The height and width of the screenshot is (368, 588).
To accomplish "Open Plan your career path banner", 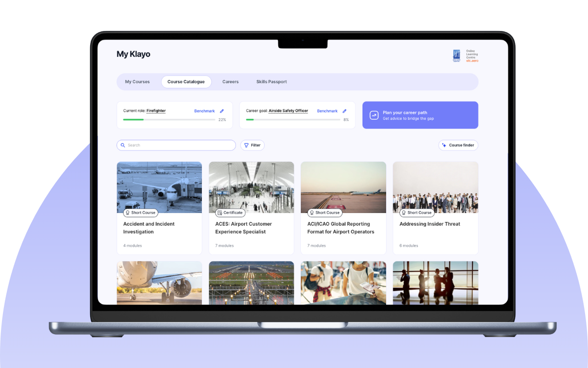I will point(420,115).
